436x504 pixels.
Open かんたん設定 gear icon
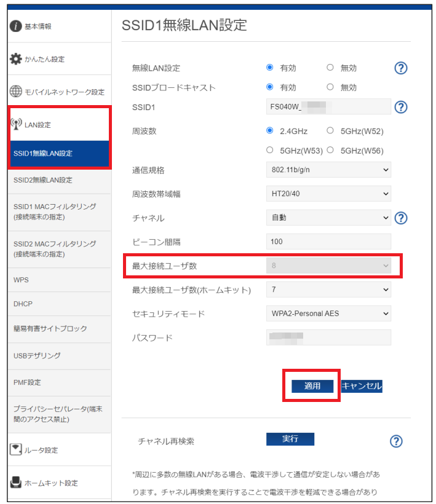click(16, 59)
